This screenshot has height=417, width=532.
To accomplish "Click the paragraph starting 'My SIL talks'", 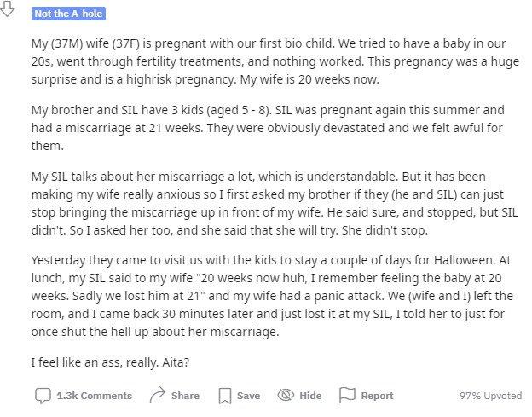I will click(275, 203).
